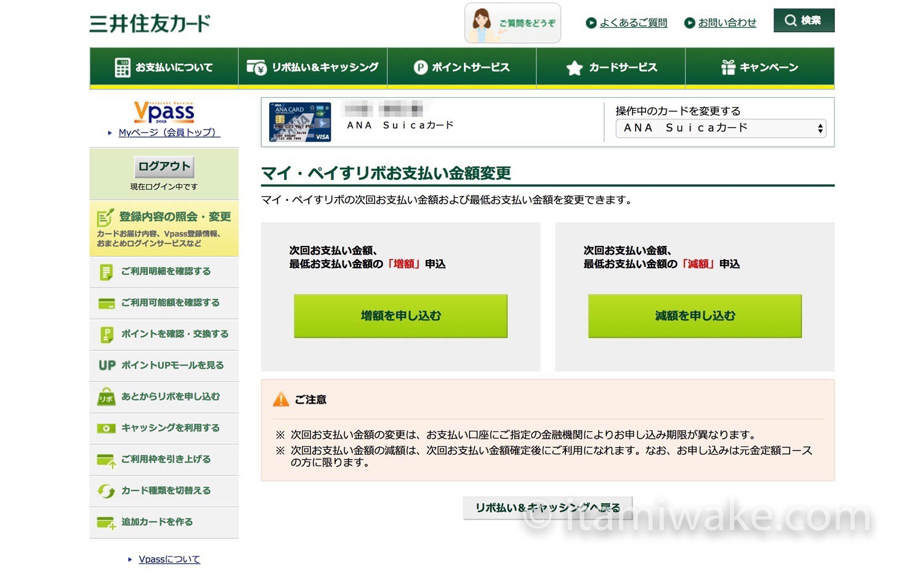Click the ANA card image thumbnail

300,122
